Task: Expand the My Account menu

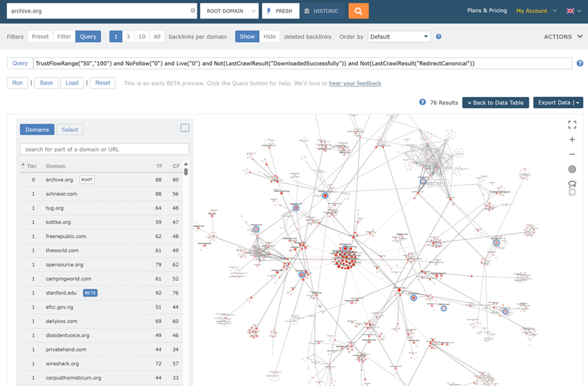Action: pos(536,11)
